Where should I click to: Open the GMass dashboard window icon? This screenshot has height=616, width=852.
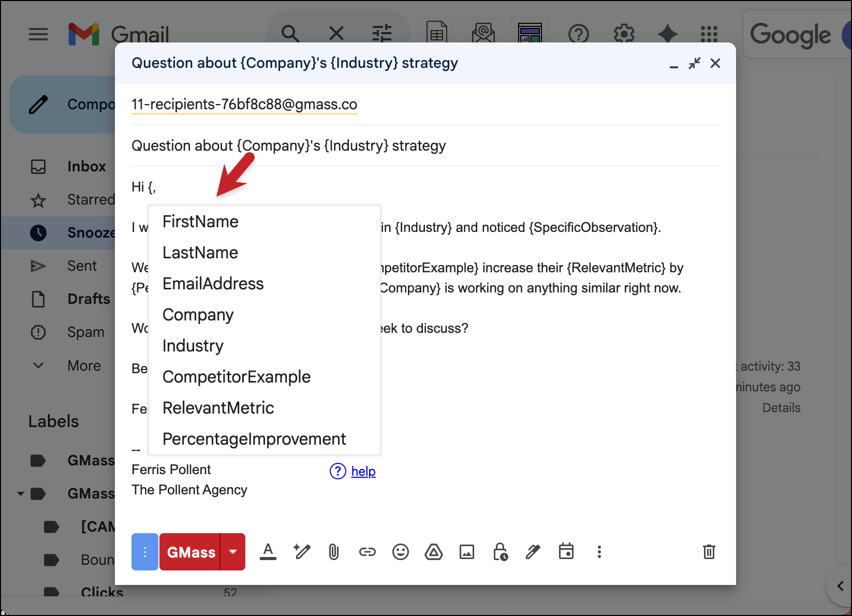(x=530, y=33)
